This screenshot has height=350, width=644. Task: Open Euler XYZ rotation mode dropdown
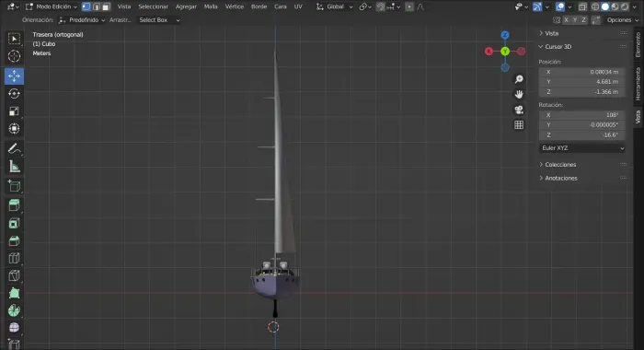pyautogui.click(x=582, y=148)
